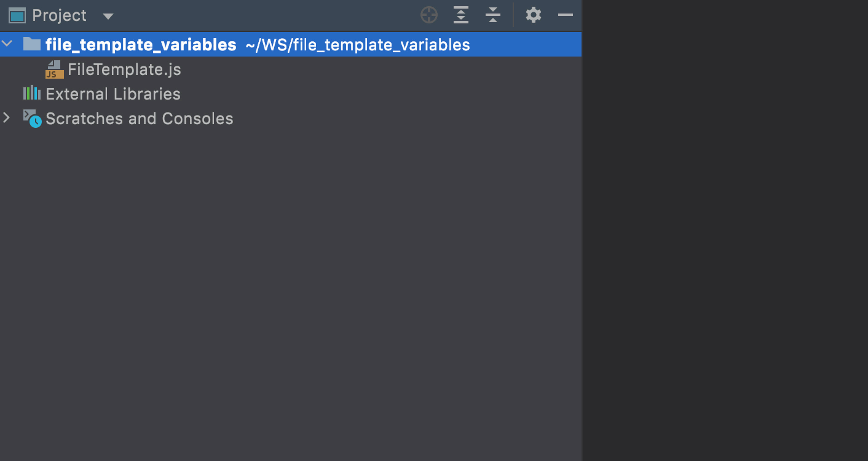Open the Project view mode dropdown arrow

pos(108,16)
